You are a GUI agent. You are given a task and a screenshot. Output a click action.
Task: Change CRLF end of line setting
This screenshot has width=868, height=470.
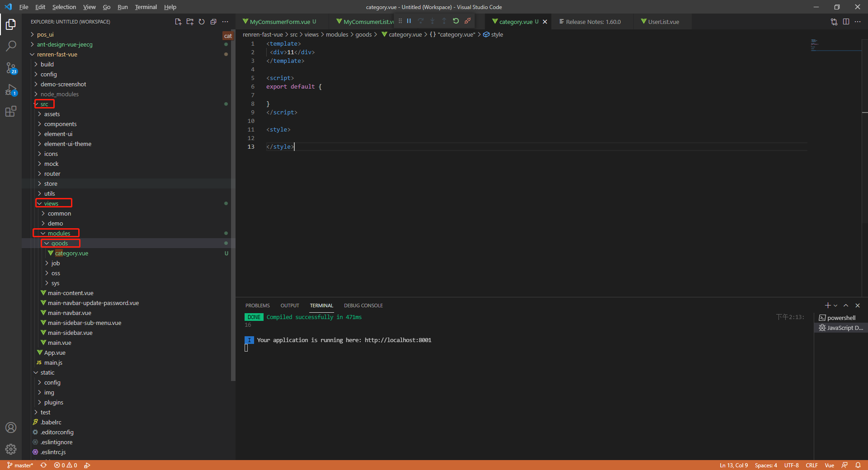pyautogui.click(x=811, y=465)
